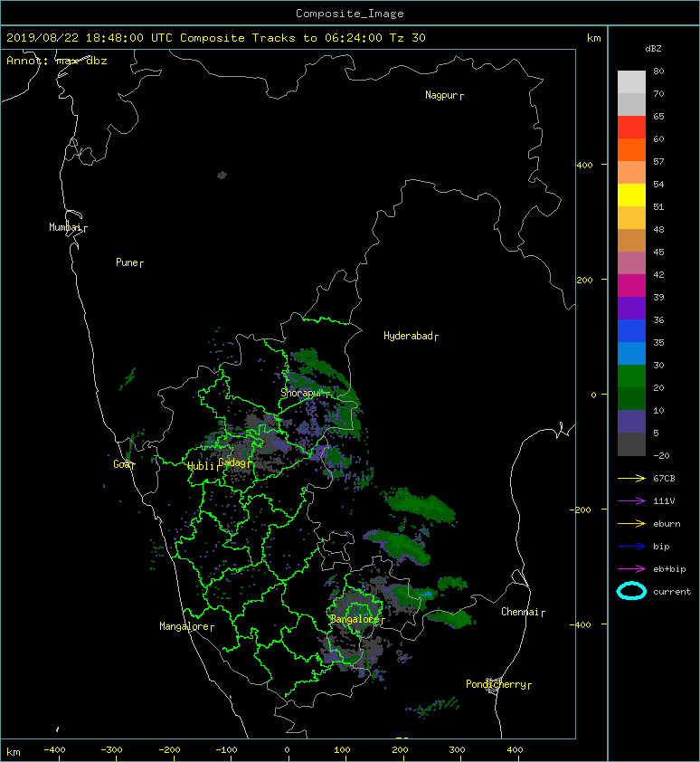Pick the 20 dBZ dark green swatch
The image size is (700, 762).
[x=631, y=398]
